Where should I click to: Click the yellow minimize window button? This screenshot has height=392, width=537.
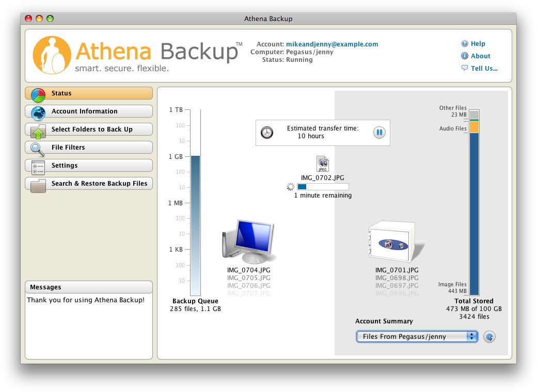(x=39, y=19)
